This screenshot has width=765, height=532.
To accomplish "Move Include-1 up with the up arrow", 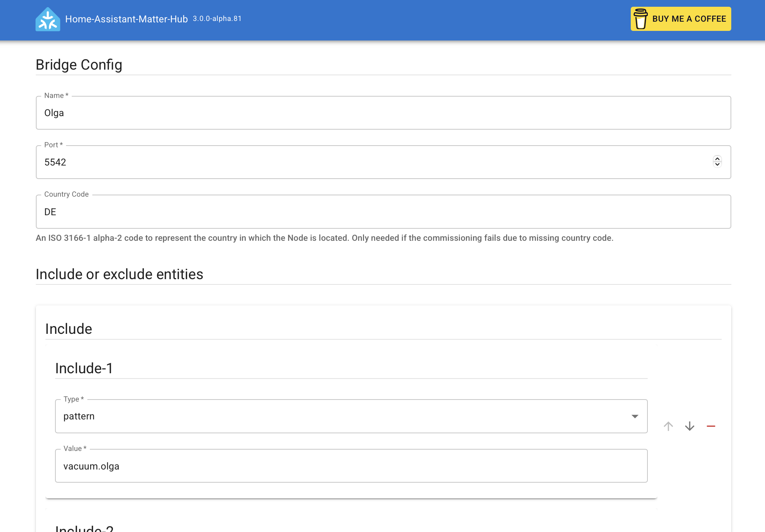I will [x=668, y=426].
